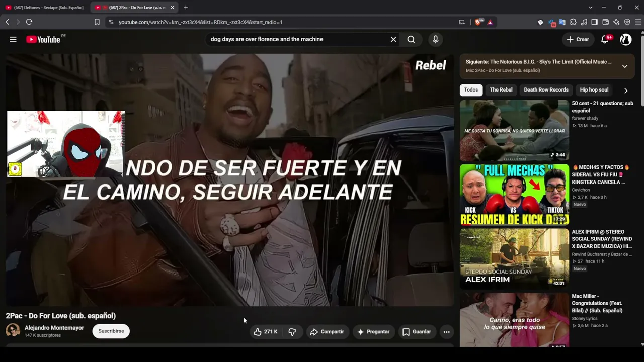
Task: Go to the YouTube home logo
Action: click(x=43, y=39)
